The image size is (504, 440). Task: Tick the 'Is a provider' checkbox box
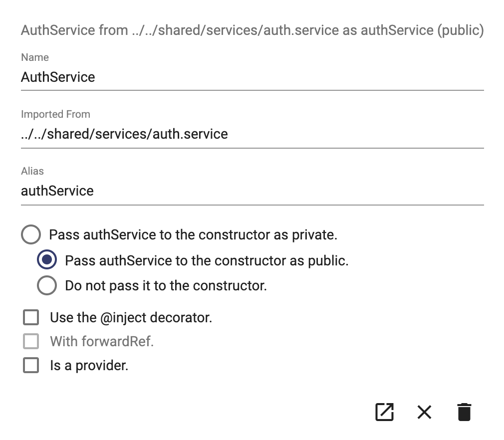pos(31,365)
